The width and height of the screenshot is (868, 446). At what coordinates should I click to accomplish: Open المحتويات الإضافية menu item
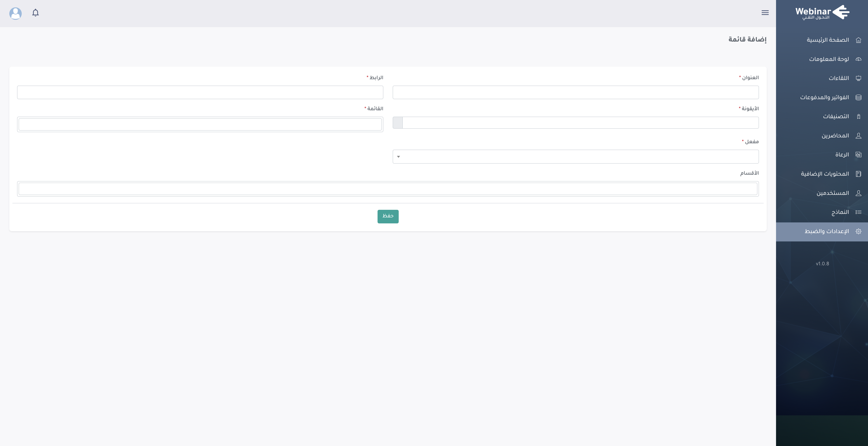pyautogui.click(x=822, y=174)
